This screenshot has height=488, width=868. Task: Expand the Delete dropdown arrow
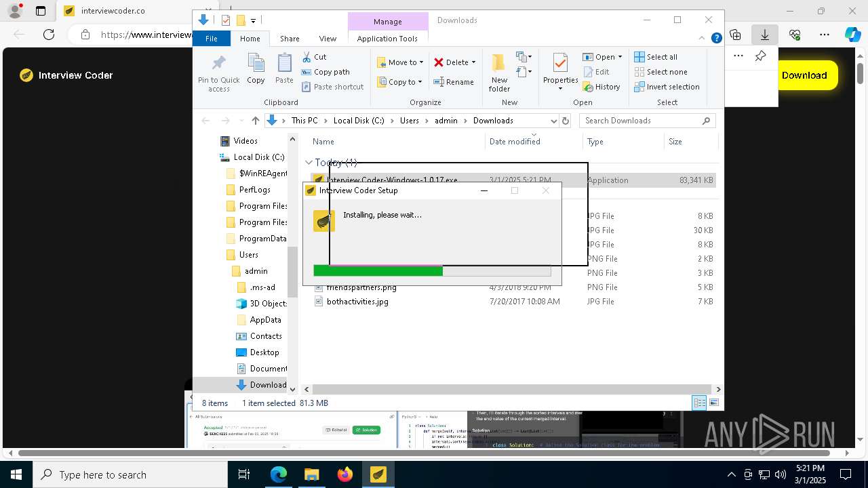pos(473,62)
